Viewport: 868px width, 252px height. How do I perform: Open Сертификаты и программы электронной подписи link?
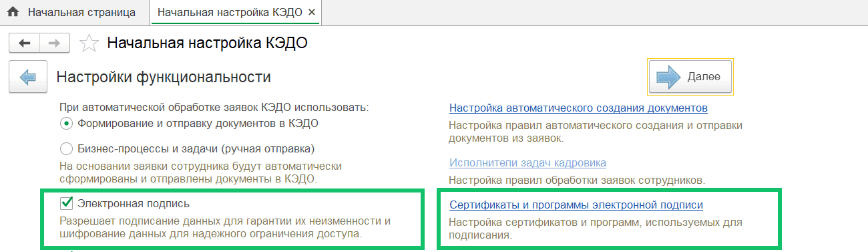tap(576, 205)
